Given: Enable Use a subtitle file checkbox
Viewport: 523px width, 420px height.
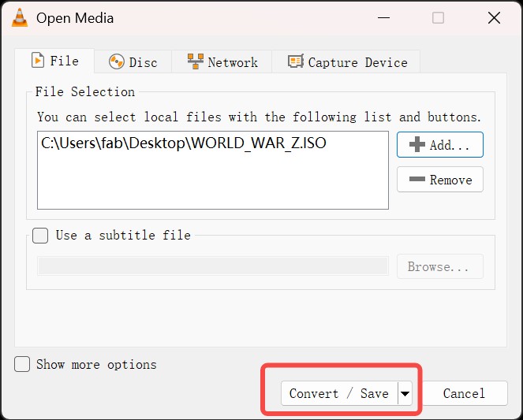Looking at the screenshot, I should (40, 236).
